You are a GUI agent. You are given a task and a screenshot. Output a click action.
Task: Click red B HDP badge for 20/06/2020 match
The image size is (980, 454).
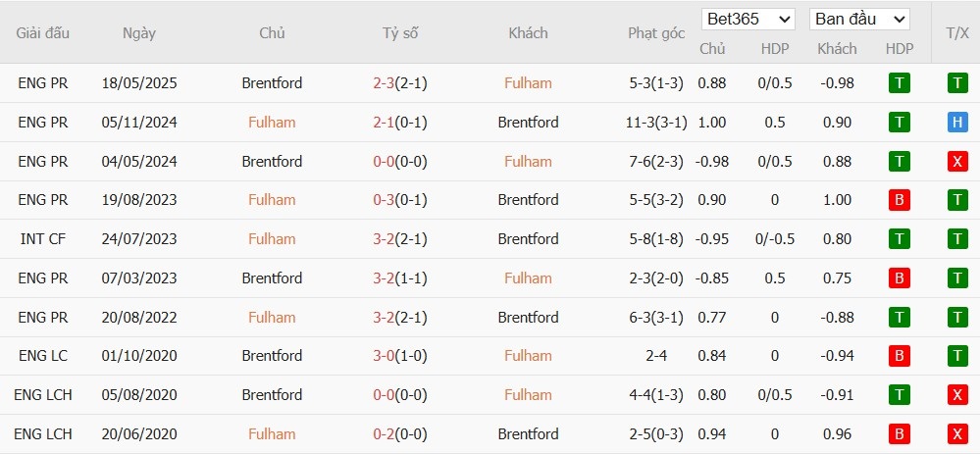click(899, 434)
